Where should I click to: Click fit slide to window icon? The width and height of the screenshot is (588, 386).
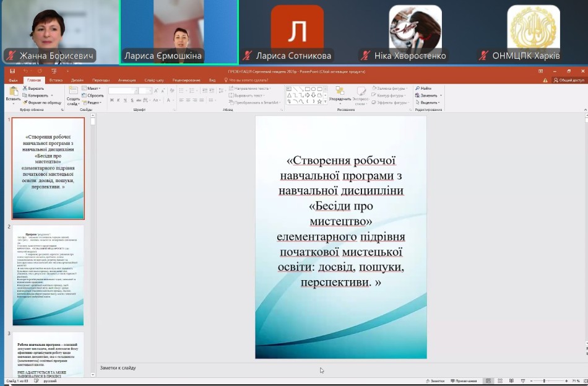[584, 381]
